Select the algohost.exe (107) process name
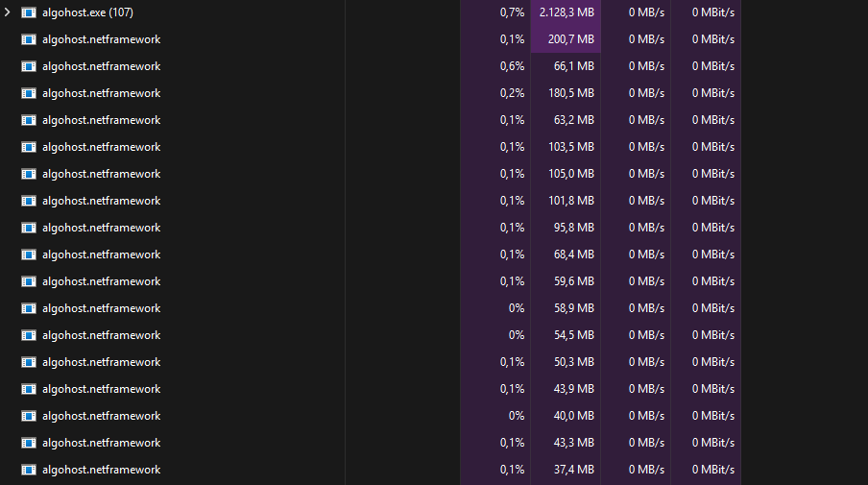 click(87, 12)
